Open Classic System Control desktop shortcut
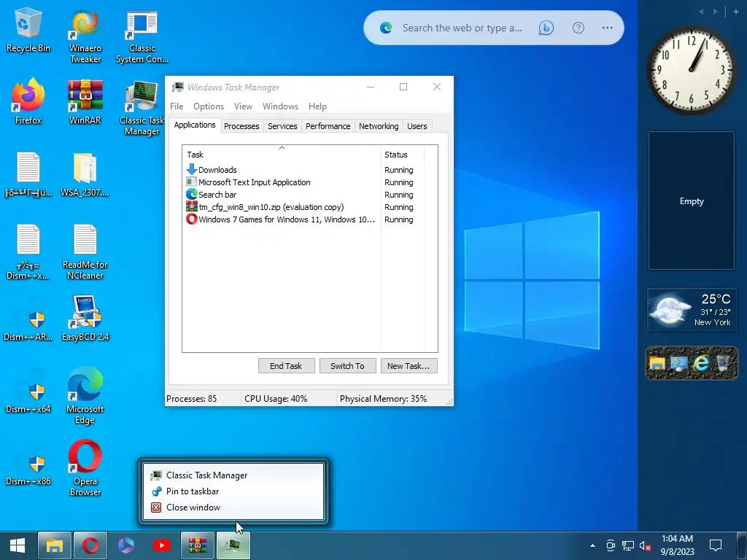The width and height of the screenshot is (747, 560). pyautogui.click(x=142, y=36)
